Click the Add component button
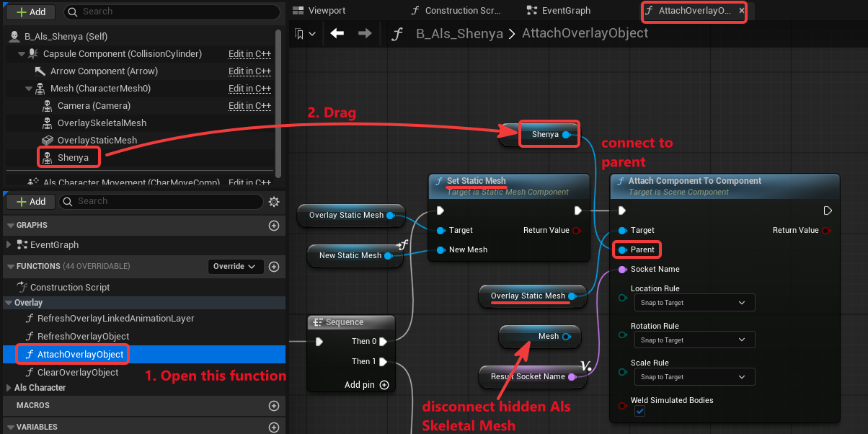 [30, 12]
